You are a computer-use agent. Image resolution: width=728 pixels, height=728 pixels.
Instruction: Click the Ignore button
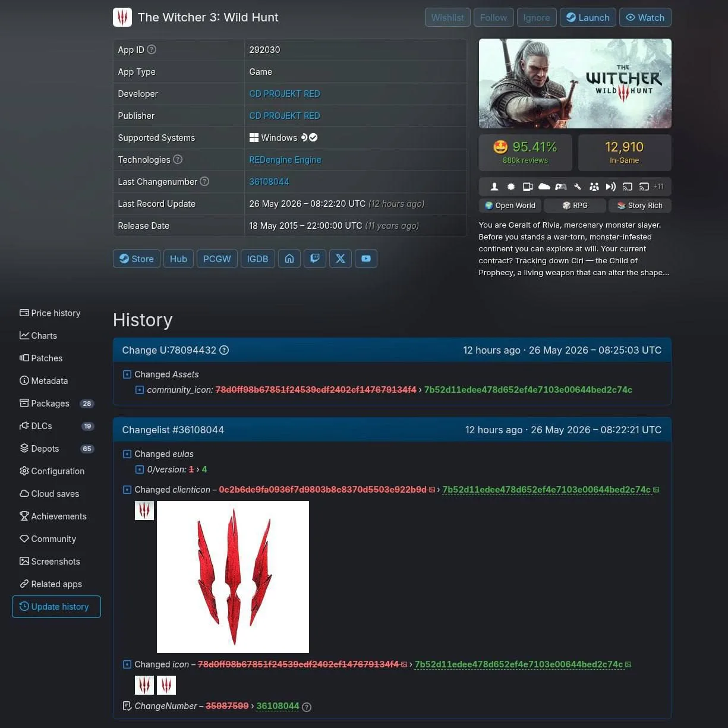pos(537,17)
